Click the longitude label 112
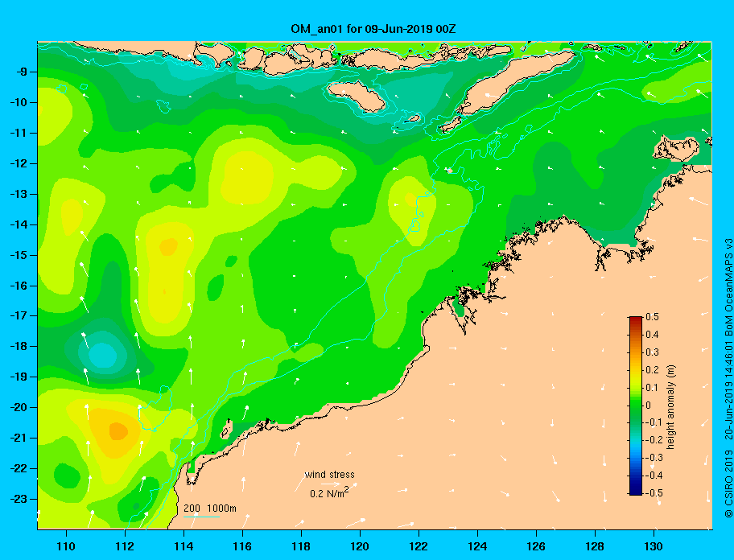 coord(125,546)
